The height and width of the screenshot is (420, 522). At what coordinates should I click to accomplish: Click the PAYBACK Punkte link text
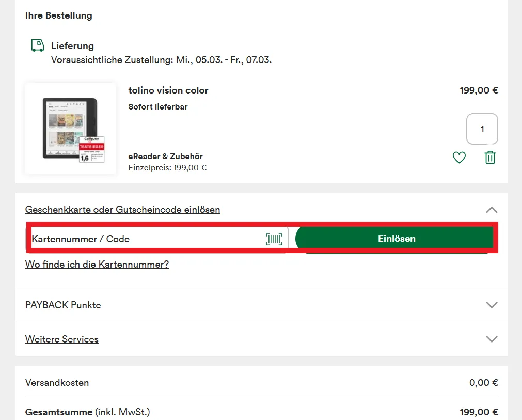click(62, 305)
